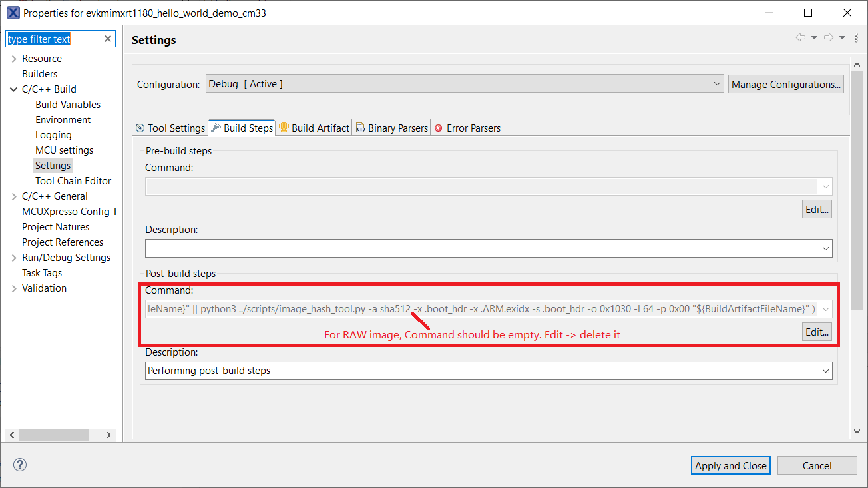Open the view menu three-dots icon
The width and height of the screenshot is (868, 488).
click(x=856, y=38)
